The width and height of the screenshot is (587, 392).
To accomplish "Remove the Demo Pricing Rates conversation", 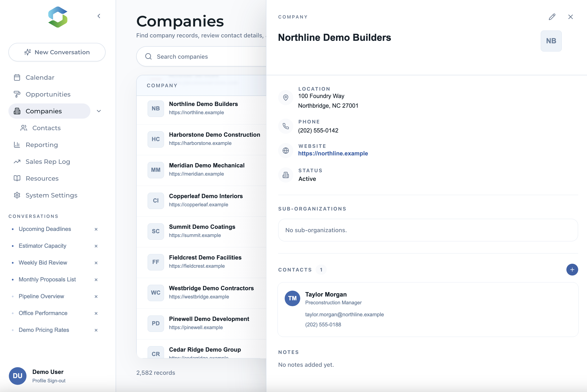I will pyautogui.click(x=96, y=330).
